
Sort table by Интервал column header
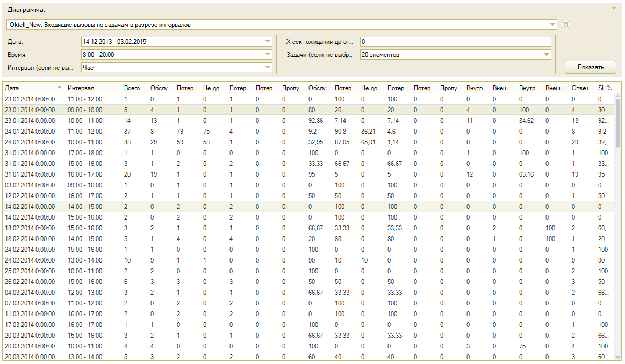(81, 88)
